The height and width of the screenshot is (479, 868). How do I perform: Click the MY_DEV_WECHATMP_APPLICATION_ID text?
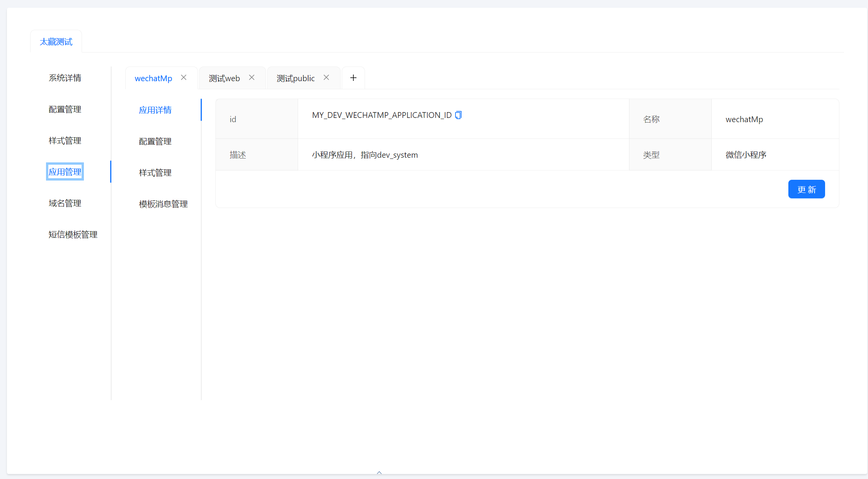(x=382, y=115)
